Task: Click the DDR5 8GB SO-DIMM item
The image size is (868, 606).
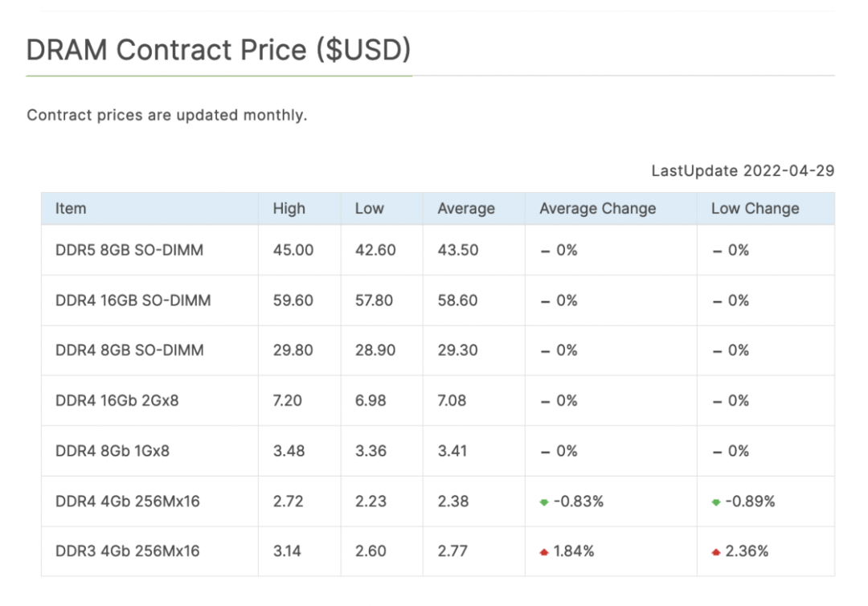Action: [x=129, y=250]
